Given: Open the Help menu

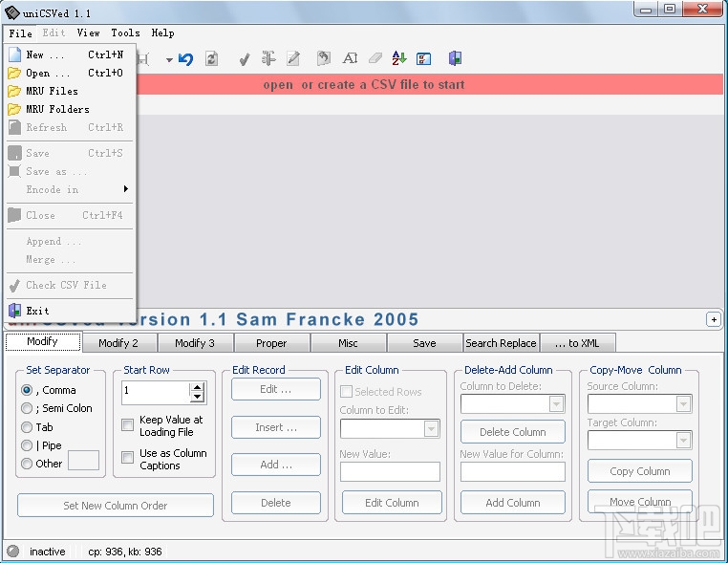Looking at the screenshot, I should (163, 32).
